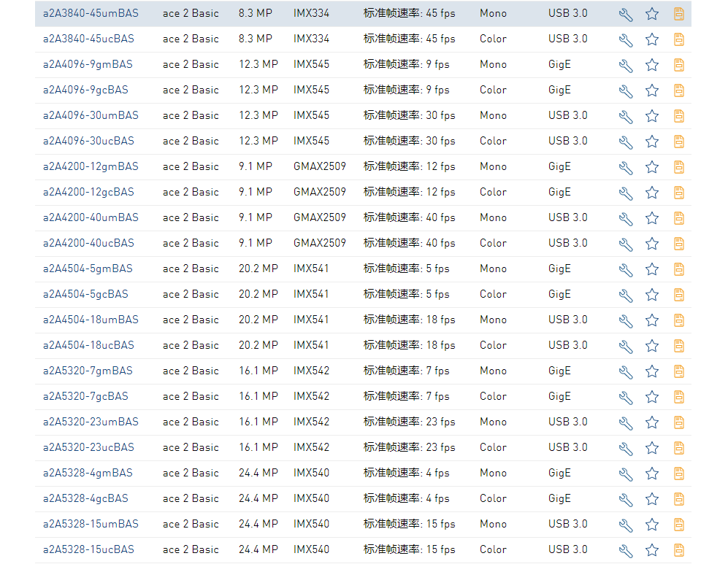
Task: Mark a2A5320-7gmBAS with the star icon
Action: click(652, 371)
